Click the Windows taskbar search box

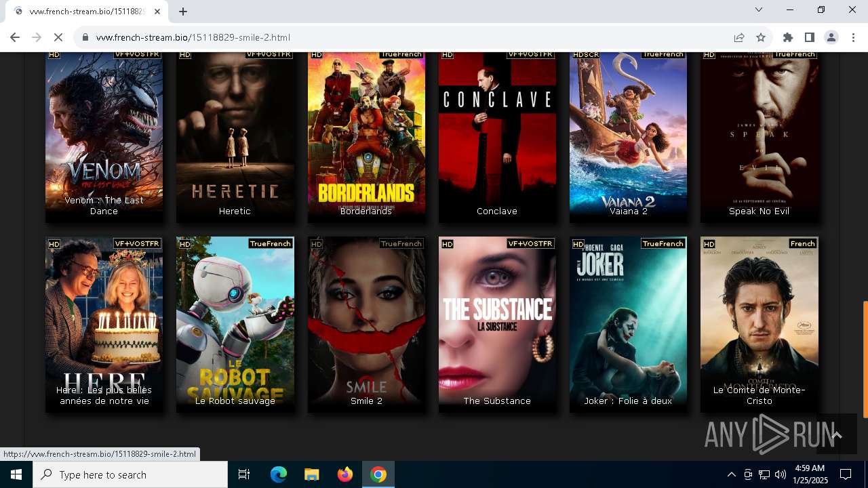130,474
